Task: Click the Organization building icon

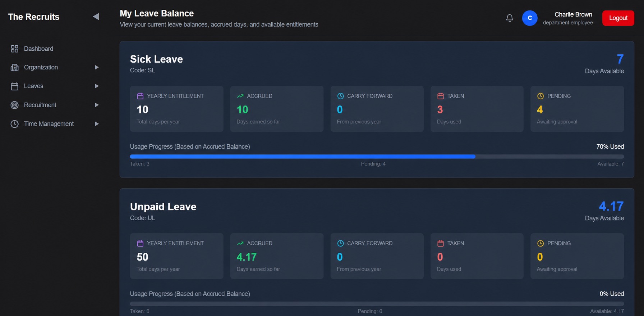Action: pyautogui.click(x=14, y=67)
